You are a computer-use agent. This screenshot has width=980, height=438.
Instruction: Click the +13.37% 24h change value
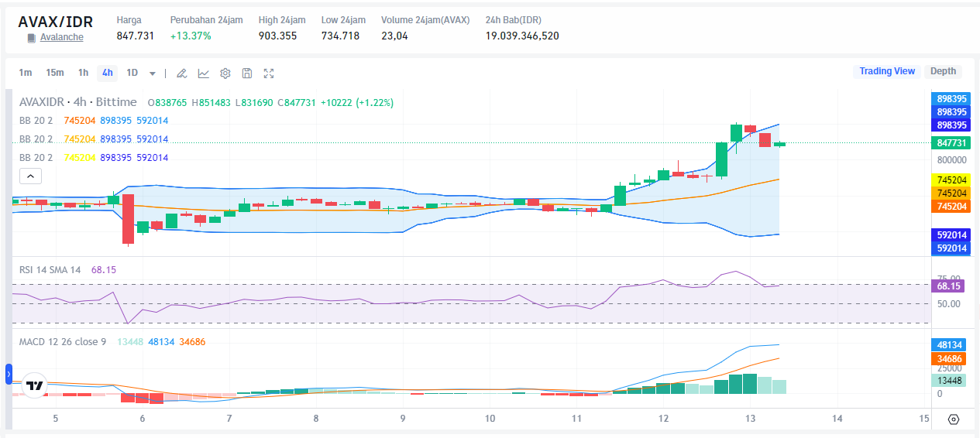[x=191, y=36]
